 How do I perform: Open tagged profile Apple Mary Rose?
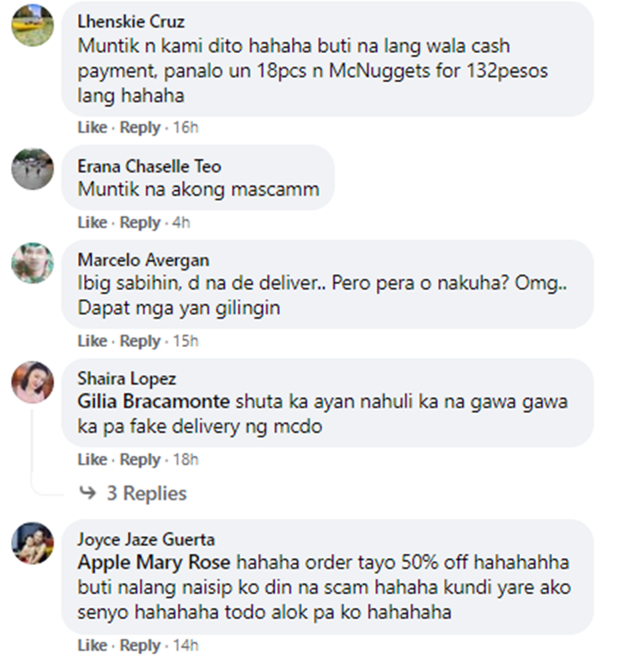[x=154, y=563]
